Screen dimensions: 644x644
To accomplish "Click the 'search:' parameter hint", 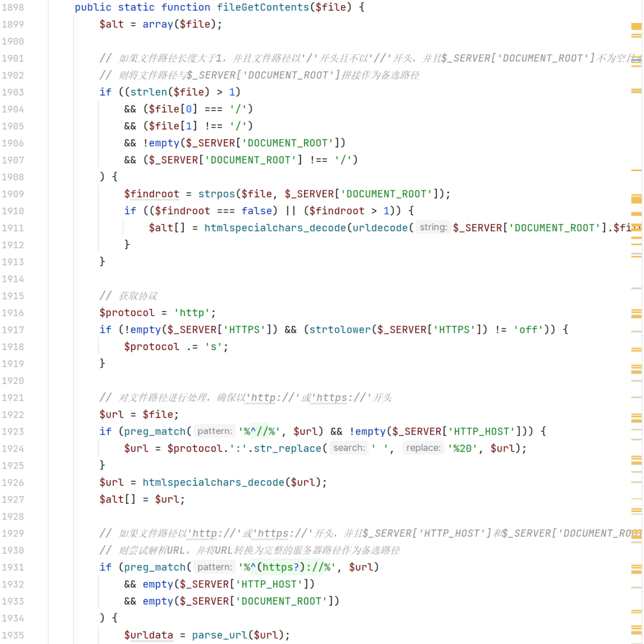I will (x=349, y=448).
